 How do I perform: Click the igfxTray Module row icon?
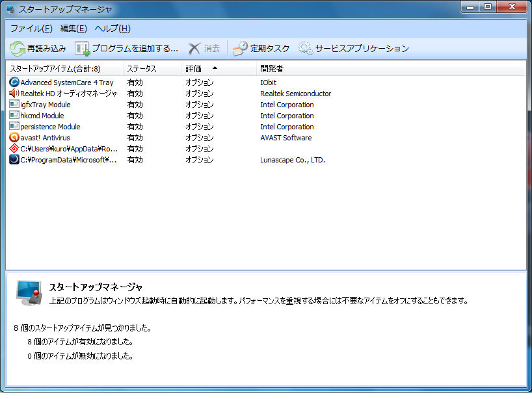[x=14, y=104]
